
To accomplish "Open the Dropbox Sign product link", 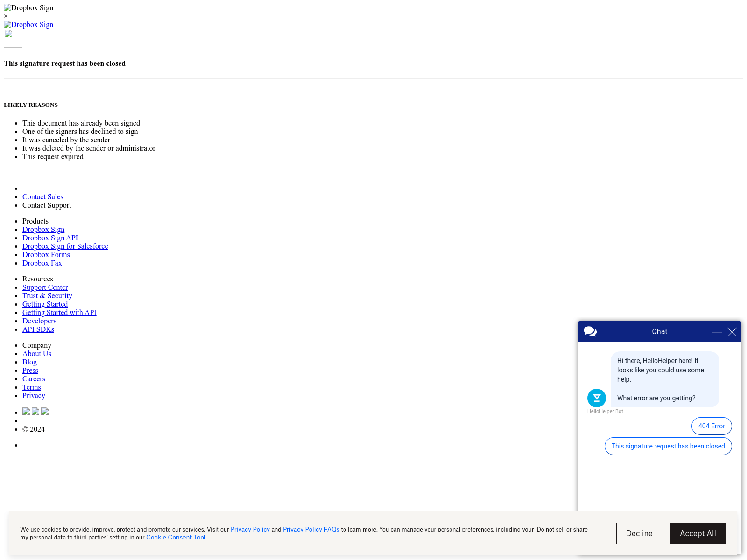I will (x=43, y=230).
